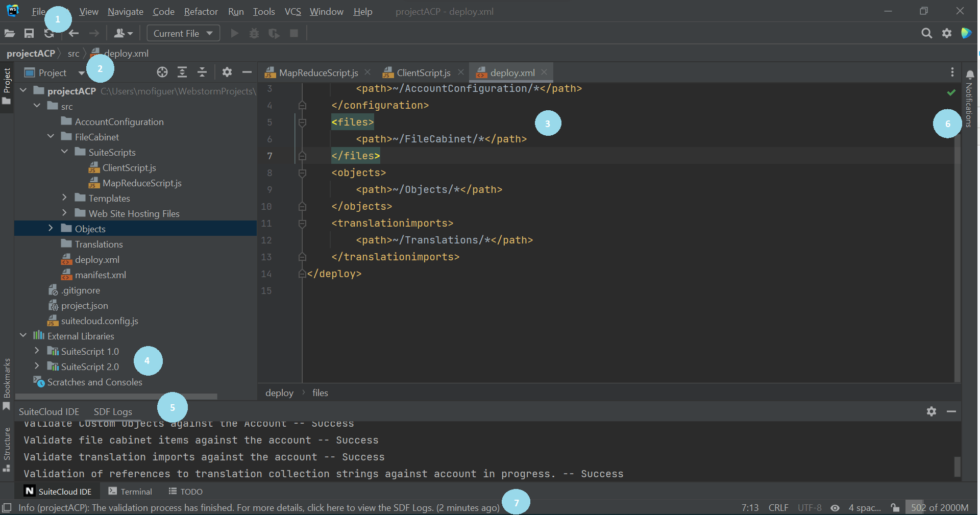Viewport: 980px width, 515px height.
Task: Click the Run play button
Action: tap(235, 34)
